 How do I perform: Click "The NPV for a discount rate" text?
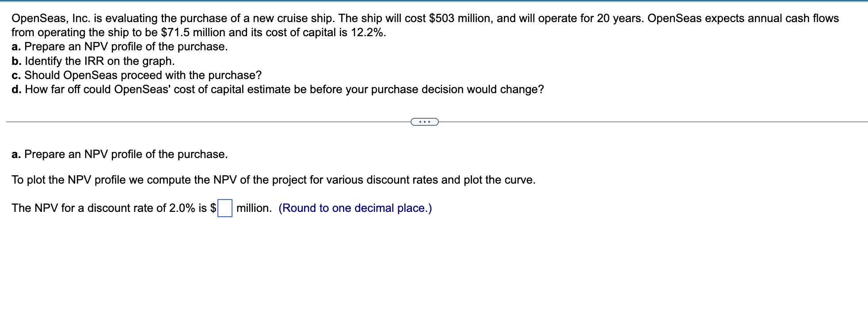[x=89, y=208]
